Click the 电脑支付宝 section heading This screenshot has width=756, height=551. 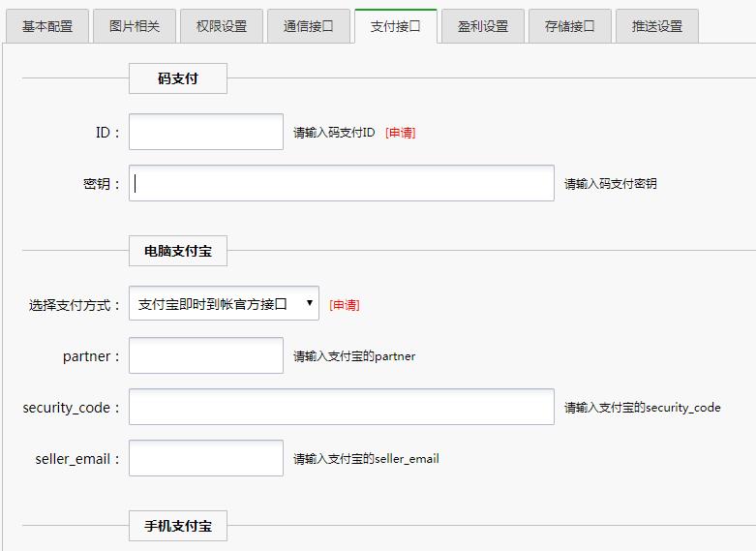pos(178,251)
